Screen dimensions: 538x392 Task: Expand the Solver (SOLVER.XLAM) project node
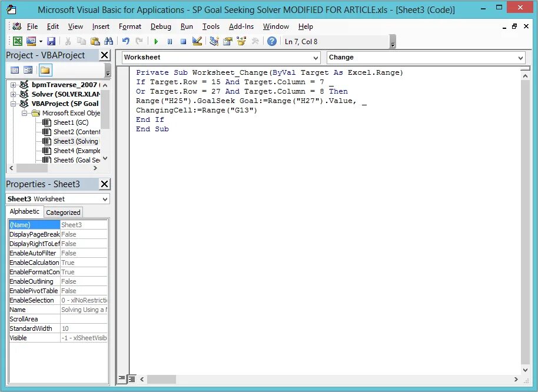coord(13,94)
